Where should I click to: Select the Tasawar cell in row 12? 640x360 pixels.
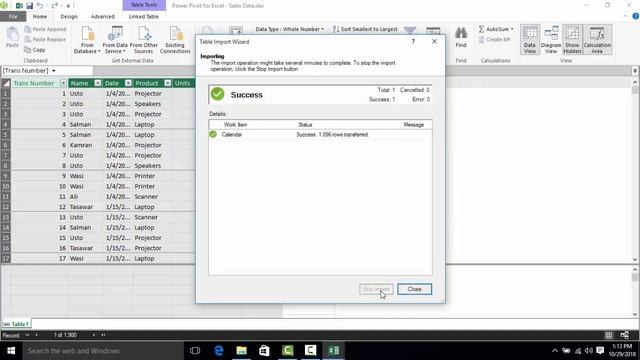coord(85,207)
